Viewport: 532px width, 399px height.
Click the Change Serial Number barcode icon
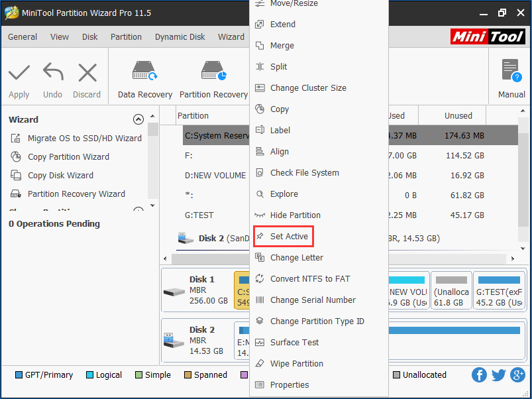click(260, 300)
